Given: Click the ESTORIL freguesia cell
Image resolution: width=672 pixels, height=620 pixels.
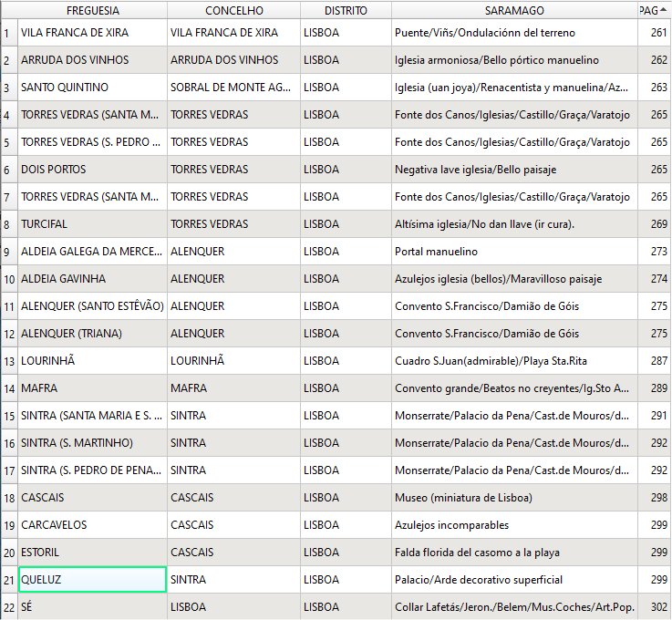Looking at the screenshot, I should point(92,553).
